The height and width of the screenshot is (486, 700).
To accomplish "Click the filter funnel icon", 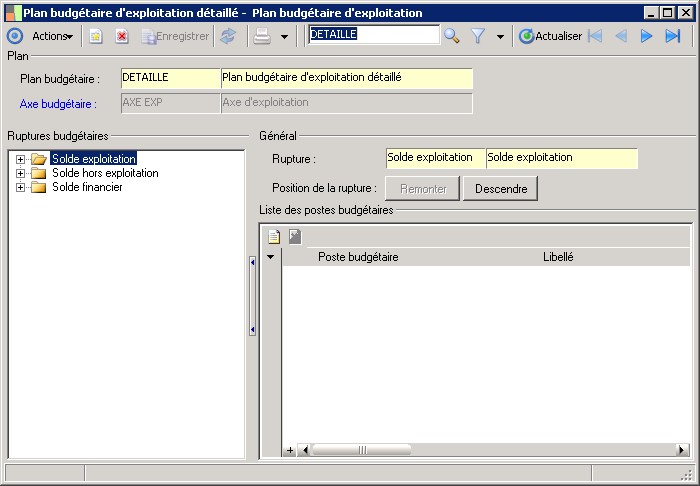I will (478, 36).
